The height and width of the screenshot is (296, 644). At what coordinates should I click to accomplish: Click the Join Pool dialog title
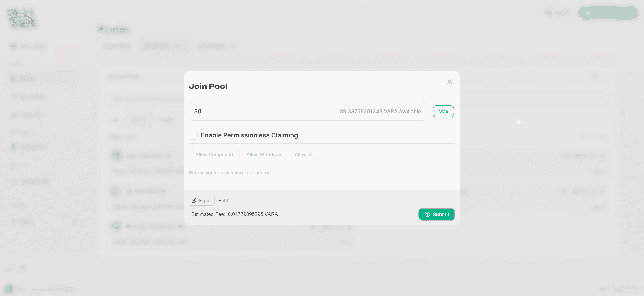click(208, 86)
